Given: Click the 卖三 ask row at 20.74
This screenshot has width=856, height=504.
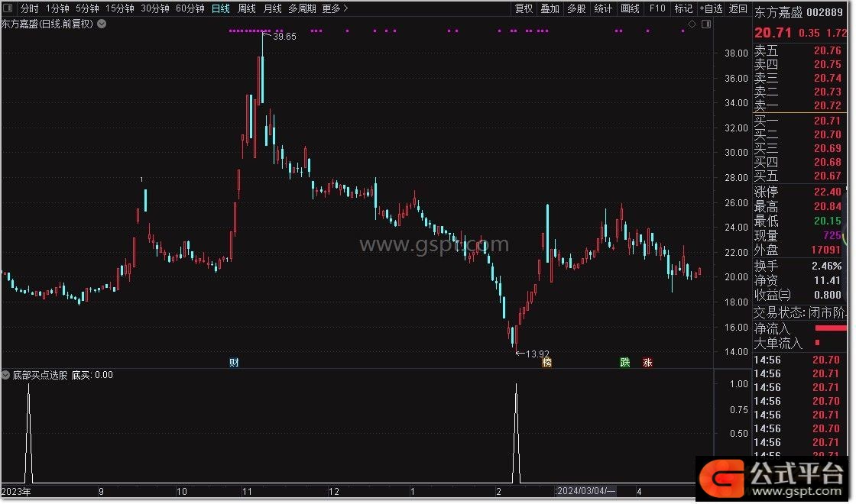Looking at the screenshot, I should (x=798, y=78).
